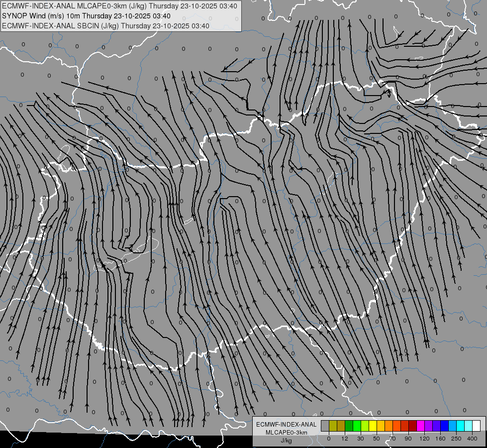Image resolution: width=487 pixels, height=448 pixels.
Task: Click the legend scale value 400
Action: point(472,439)
